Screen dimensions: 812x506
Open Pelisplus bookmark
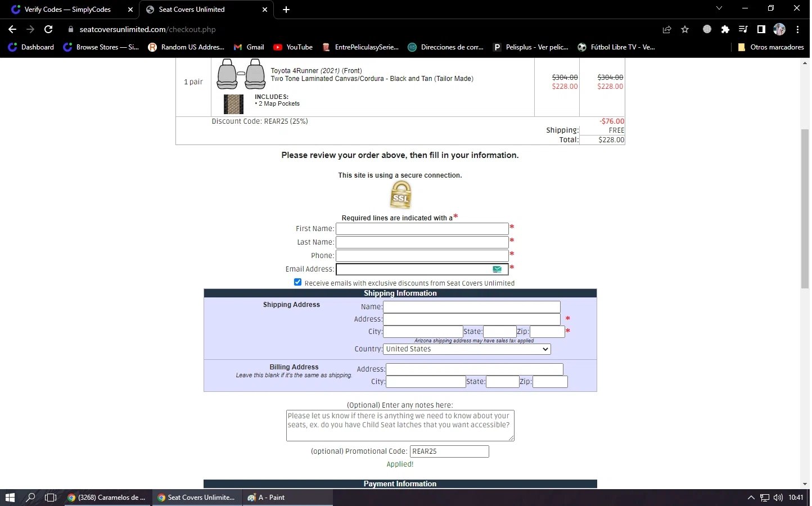pos(531,47)
